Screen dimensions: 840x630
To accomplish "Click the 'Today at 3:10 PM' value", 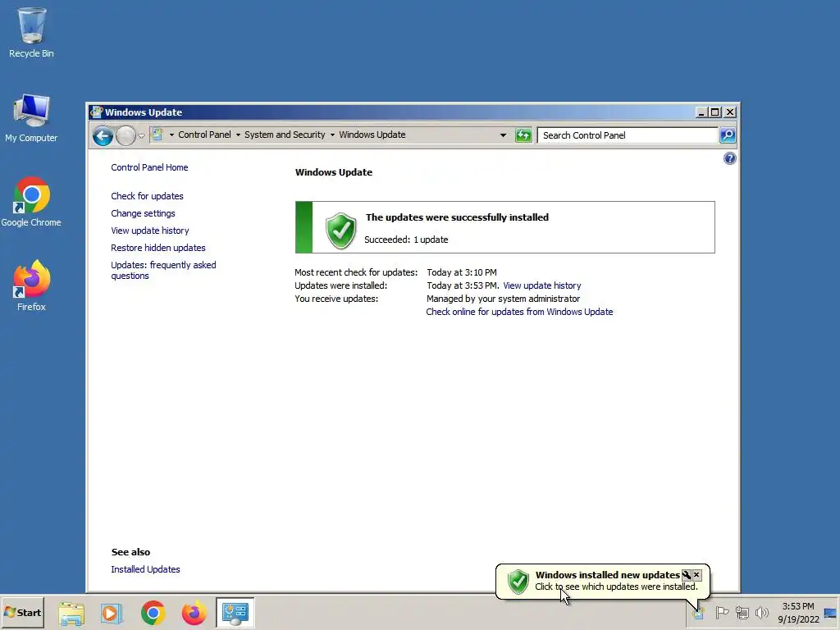I will (461, 272).
